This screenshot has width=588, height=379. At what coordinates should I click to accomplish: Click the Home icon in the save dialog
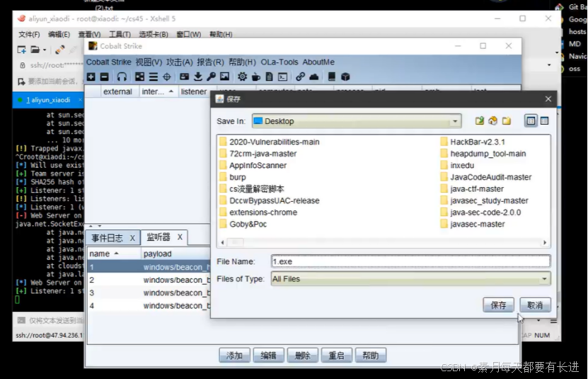[492, 120]
